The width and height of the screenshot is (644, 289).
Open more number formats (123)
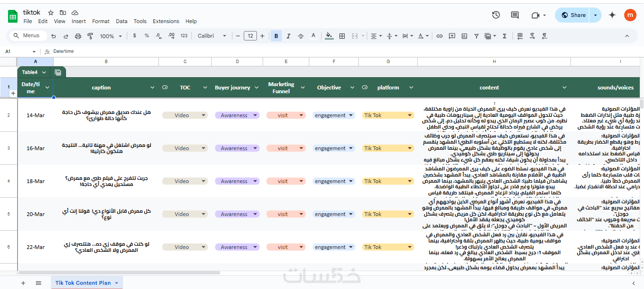coord(184,36)
